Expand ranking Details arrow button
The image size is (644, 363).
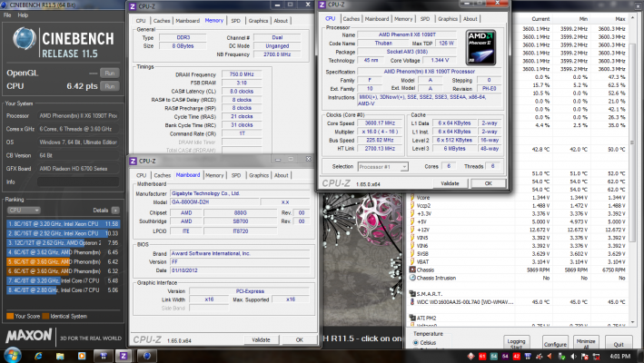click(115, 211)
